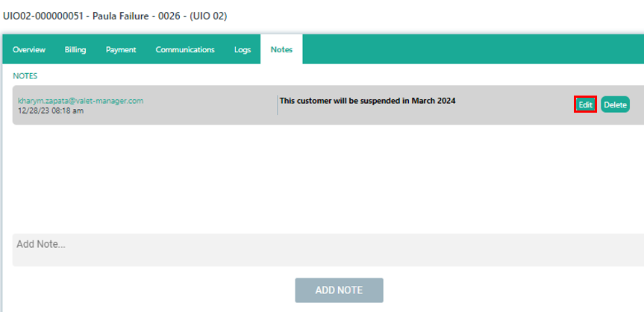Open the Overview tab
Image resolution: width=644 pixels, height=312 pixels.
click(x=29, y=50)
